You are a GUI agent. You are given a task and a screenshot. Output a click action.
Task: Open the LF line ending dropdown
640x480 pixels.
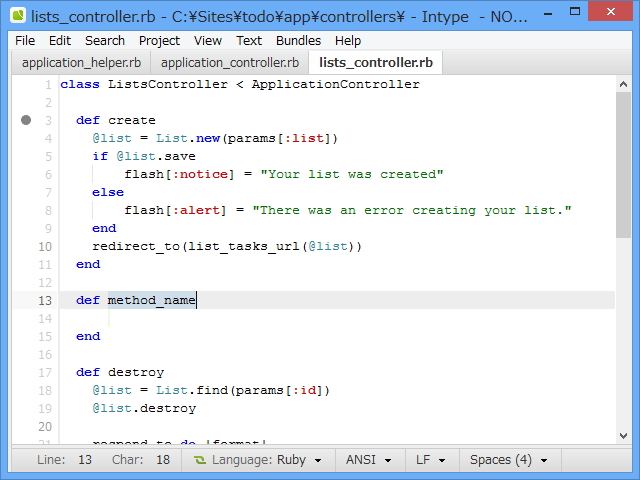(x=431, y=460)
